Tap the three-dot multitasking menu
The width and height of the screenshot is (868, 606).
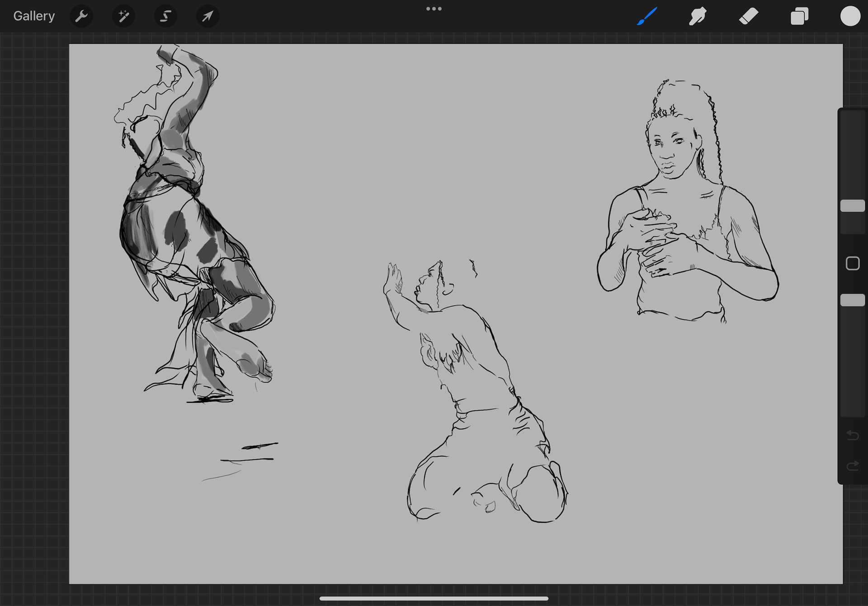pyautogui.click(x=434, y=9)
